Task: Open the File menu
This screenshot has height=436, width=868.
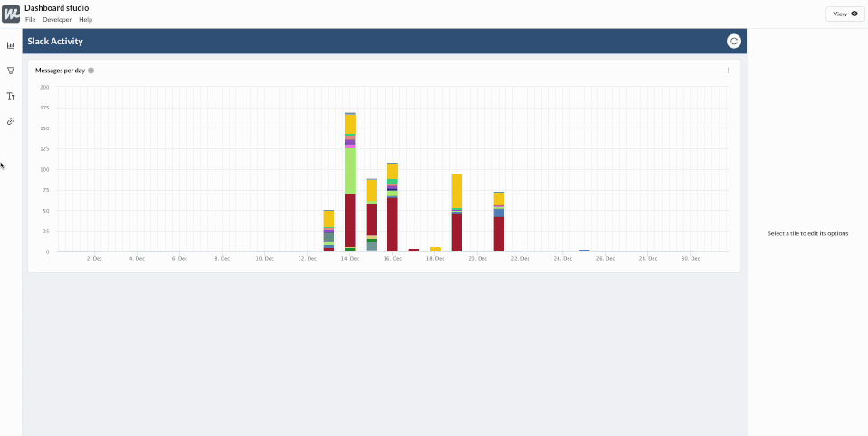Action: [x=30, y=19]
